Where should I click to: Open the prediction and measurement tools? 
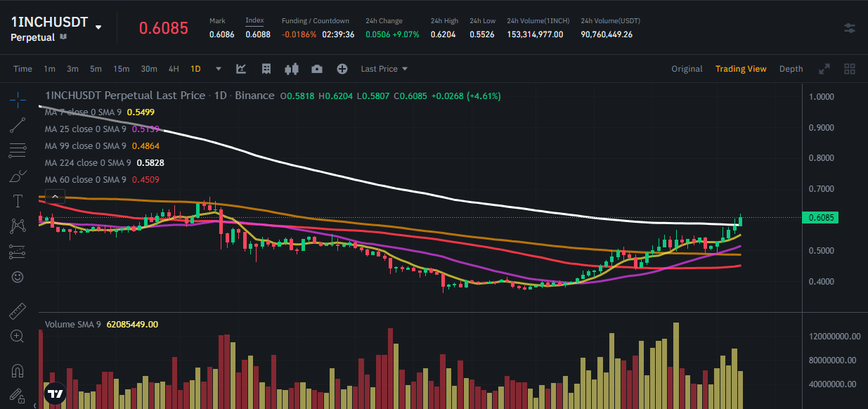click(18, 252)
